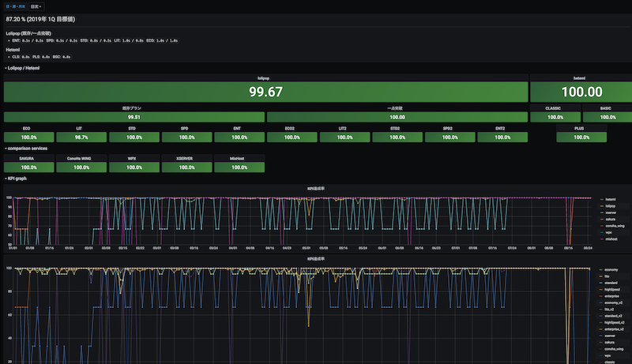The width and height of the screenshot is (632, 364).
Task: Toggle enterprise_v2 series in second graph legend
Action: pos(613,331)
